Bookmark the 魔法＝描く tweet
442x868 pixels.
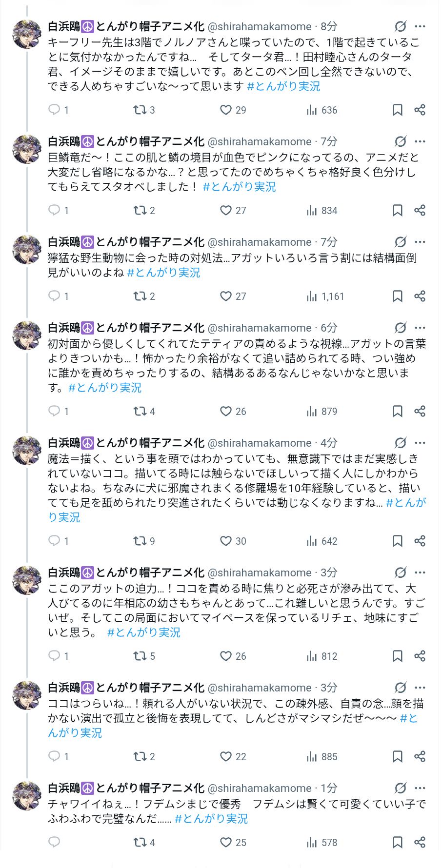coord(398,541)
